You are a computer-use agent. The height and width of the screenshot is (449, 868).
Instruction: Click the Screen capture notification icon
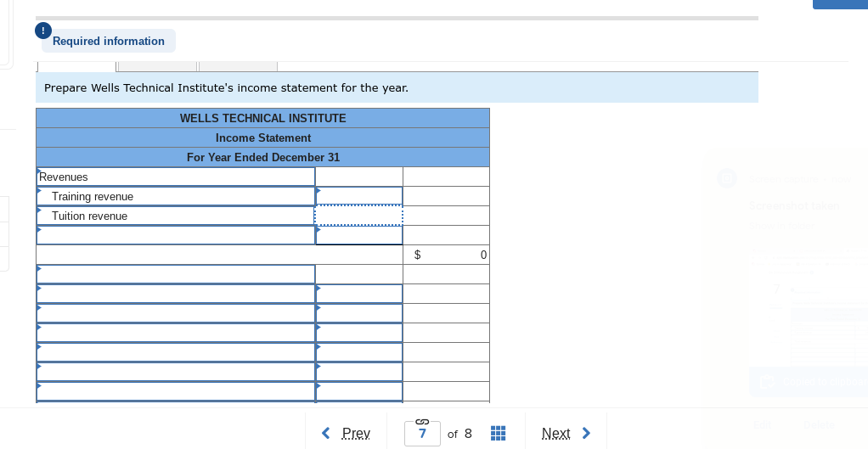click(x=727, y=178)
